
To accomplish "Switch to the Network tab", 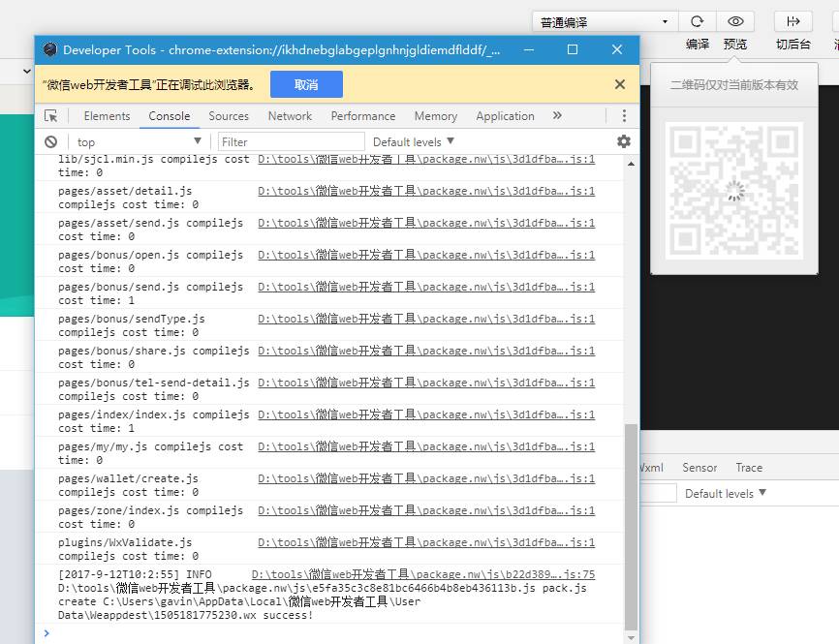I will point(290,116).
